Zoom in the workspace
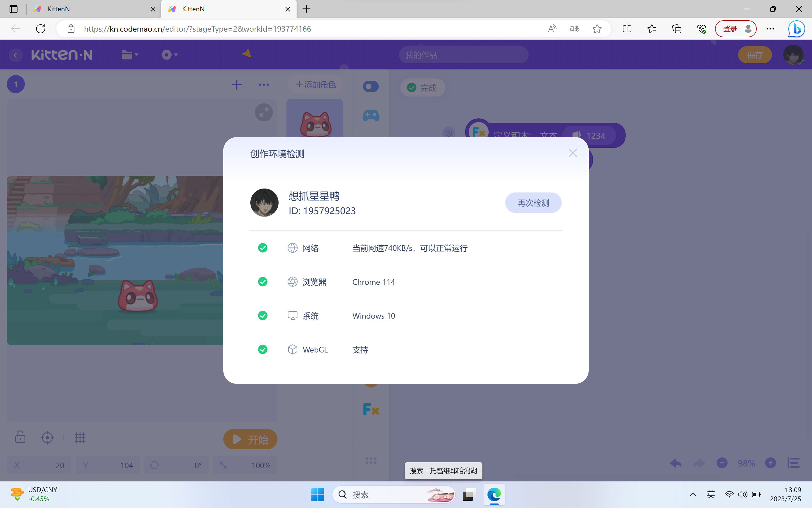This screenshot has width=812, height=508. (770, 463)
